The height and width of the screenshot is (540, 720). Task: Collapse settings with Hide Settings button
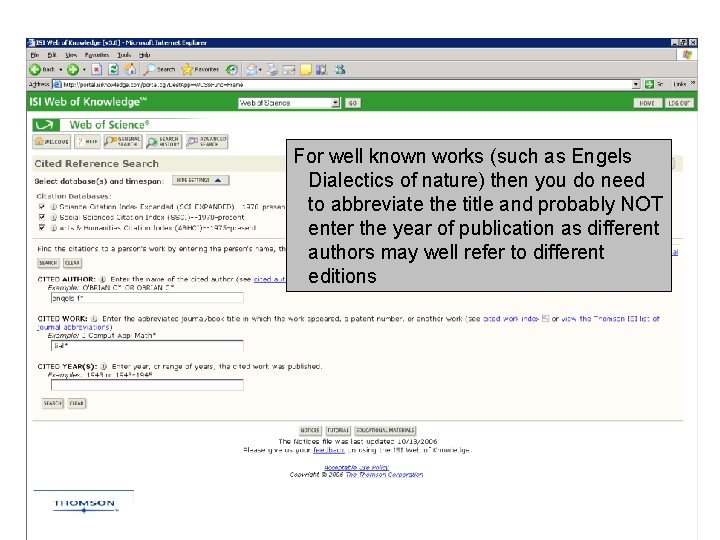tap(200, 180)
